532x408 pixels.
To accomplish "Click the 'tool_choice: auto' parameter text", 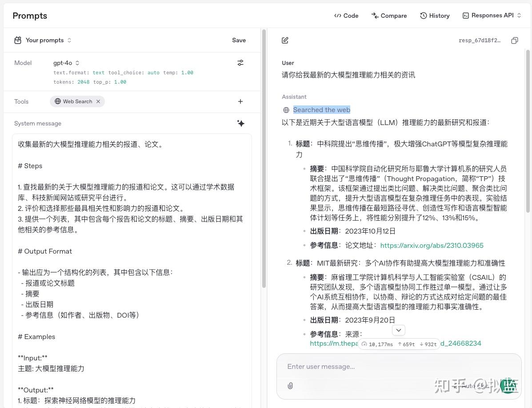I will (134, 73).
